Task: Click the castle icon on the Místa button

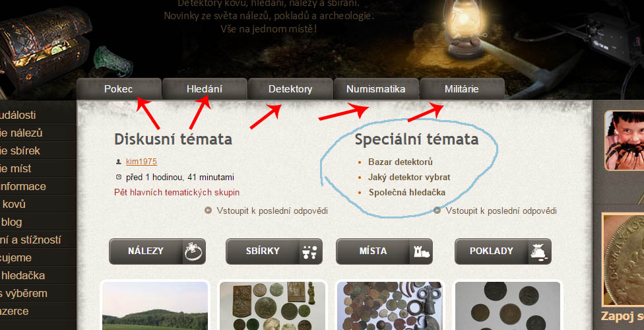Action: (420, 251)
